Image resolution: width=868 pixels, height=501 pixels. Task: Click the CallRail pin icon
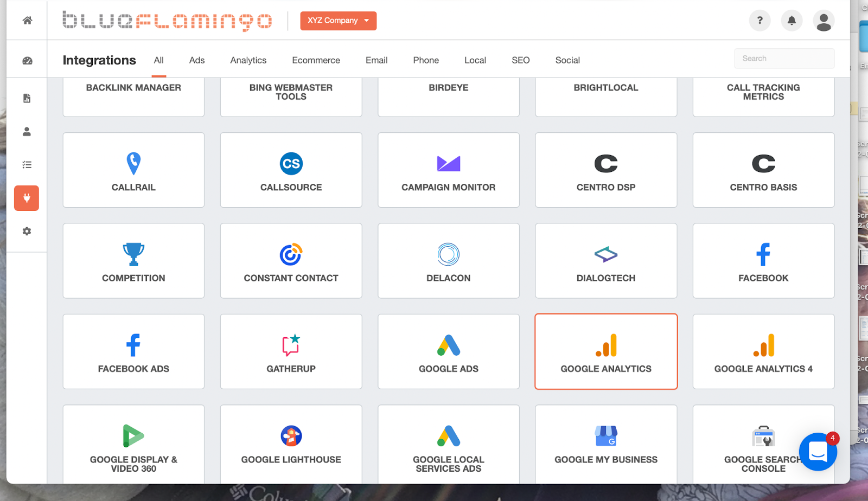(133, 163)
